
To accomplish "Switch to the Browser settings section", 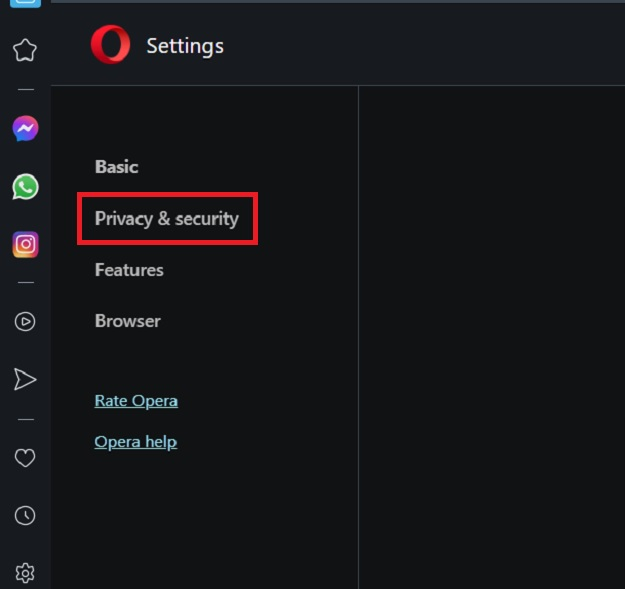I will click(x=127, y=321).
